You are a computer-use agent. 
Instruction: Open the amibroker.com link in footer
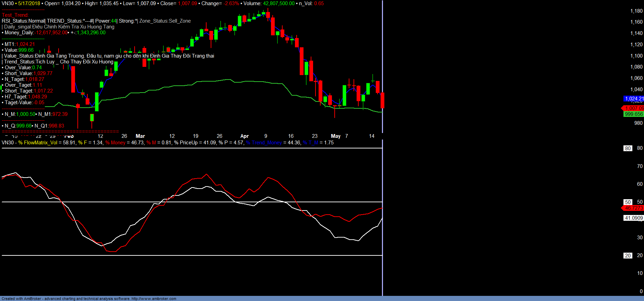click(x=154, y=299)
